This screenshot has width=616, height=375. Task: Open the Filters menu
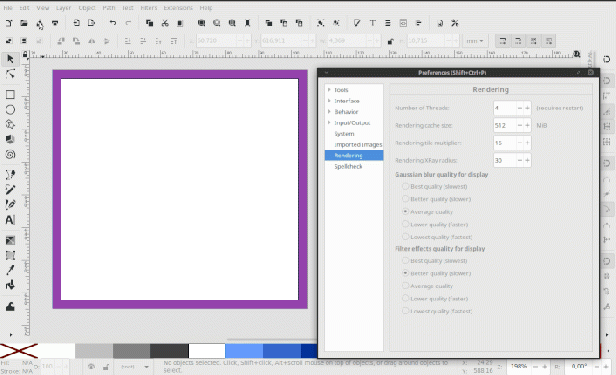[148, 7]
